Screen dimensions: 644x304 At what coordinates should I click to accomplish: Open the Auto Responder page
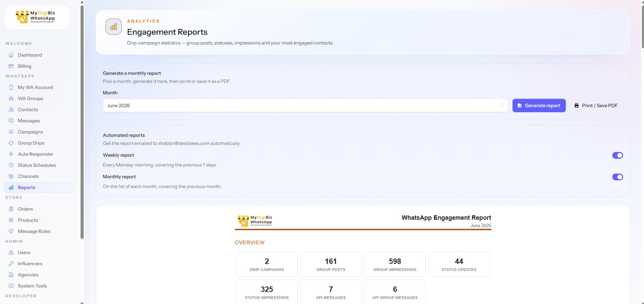coord(39,154)
